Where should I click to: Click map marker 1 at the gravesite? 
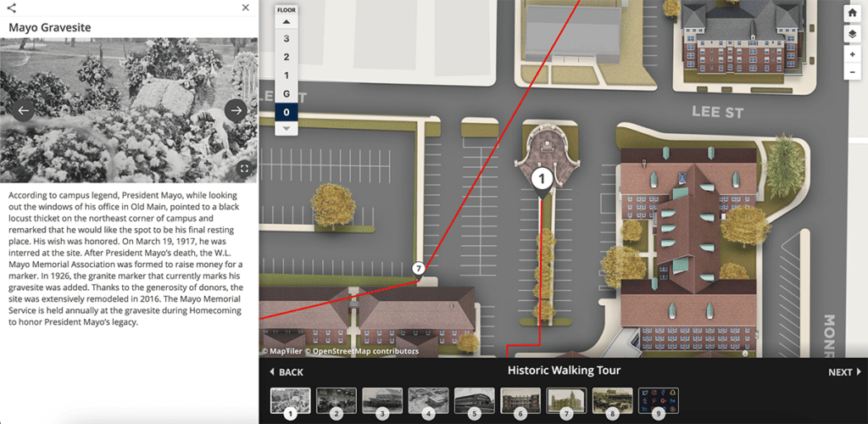tap(541, 179)
